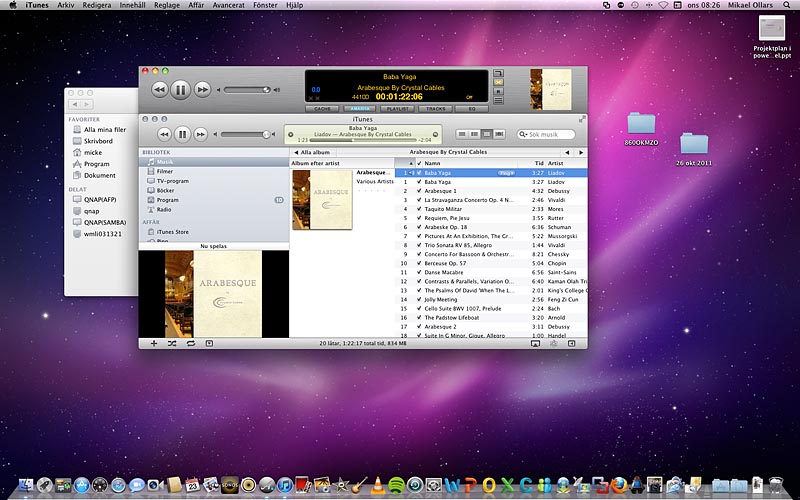Image resolution: width=800 pixels, height=500 pixels.
Task: Switch iTunes to grid view
Action: [487, 134]
